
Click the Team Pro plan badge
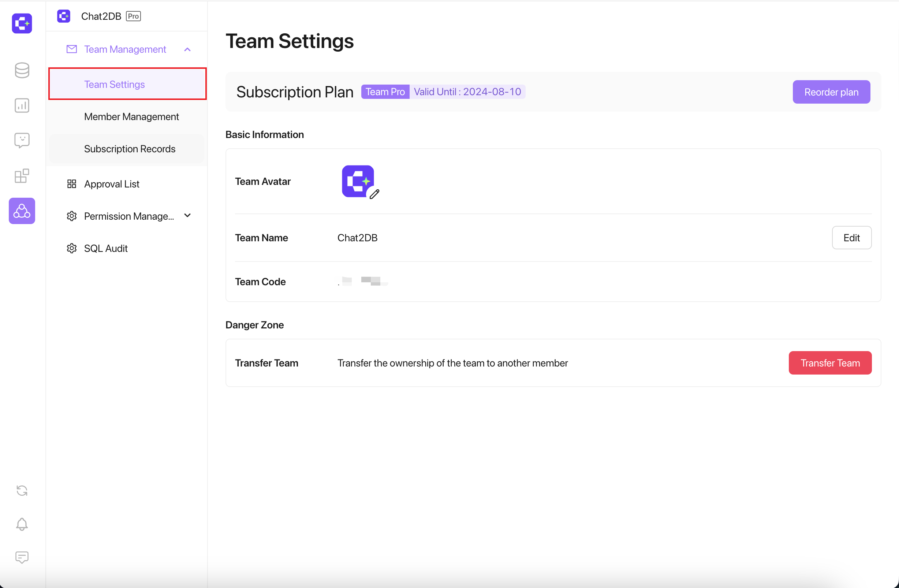385,92
